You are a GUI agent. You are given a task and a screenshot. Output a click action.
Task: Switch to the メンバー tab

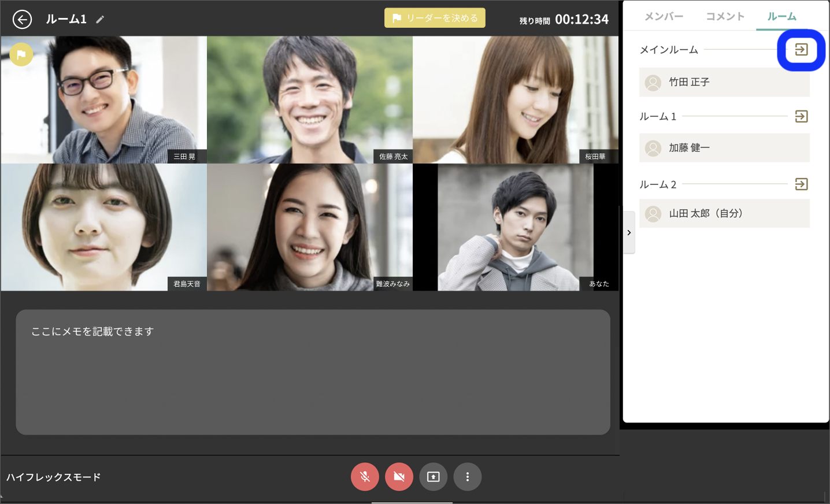pyautogui.click(x=664, y=17)
